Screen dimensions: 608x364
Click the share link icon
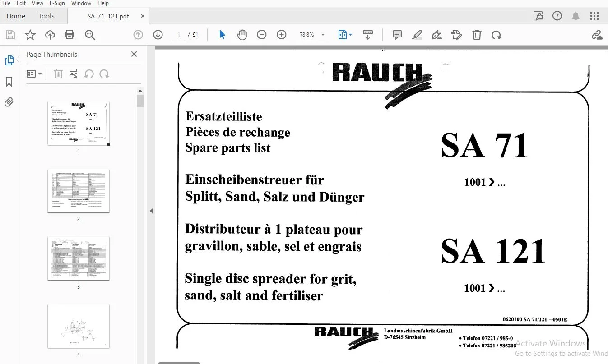click(x=597, y=35)
